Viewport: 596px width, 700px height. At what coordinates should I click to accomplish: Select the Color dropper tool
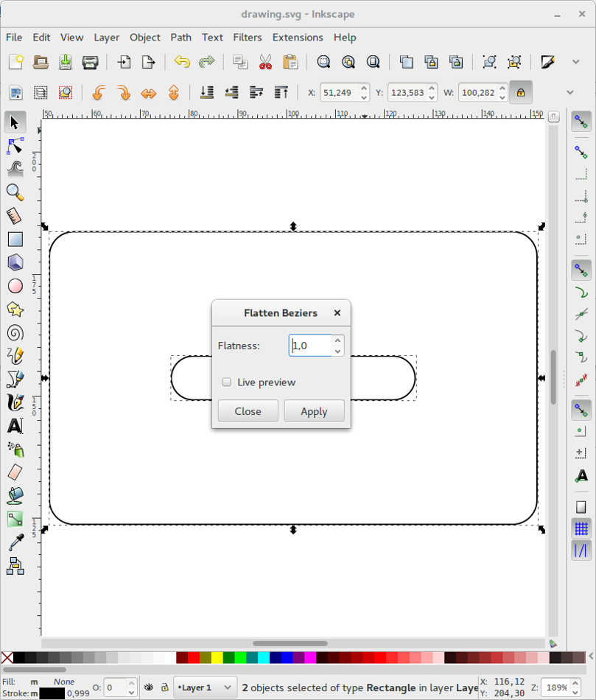pyautogui.click(x=15, y=542)
